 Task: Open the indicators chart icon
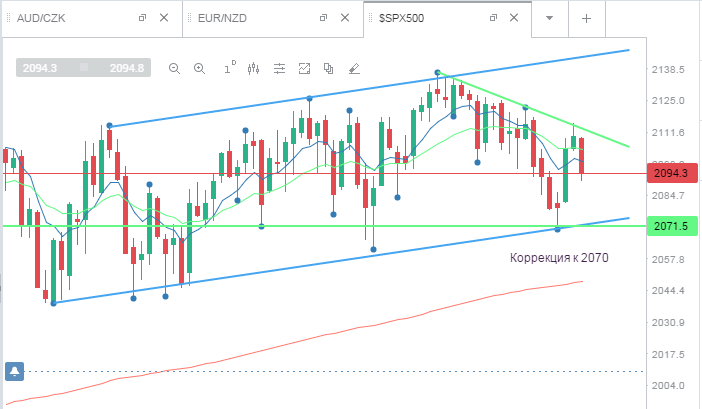(304, 68)
